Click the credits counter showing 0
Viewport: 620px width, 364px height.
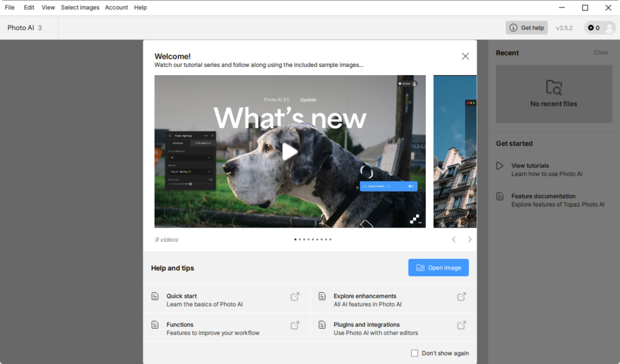click(594, 28)
